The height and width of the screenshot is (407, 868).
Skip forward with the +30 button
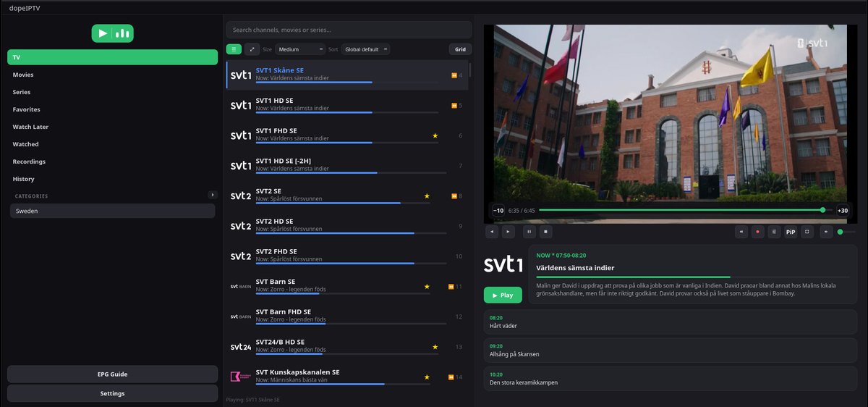pos(843,211)
